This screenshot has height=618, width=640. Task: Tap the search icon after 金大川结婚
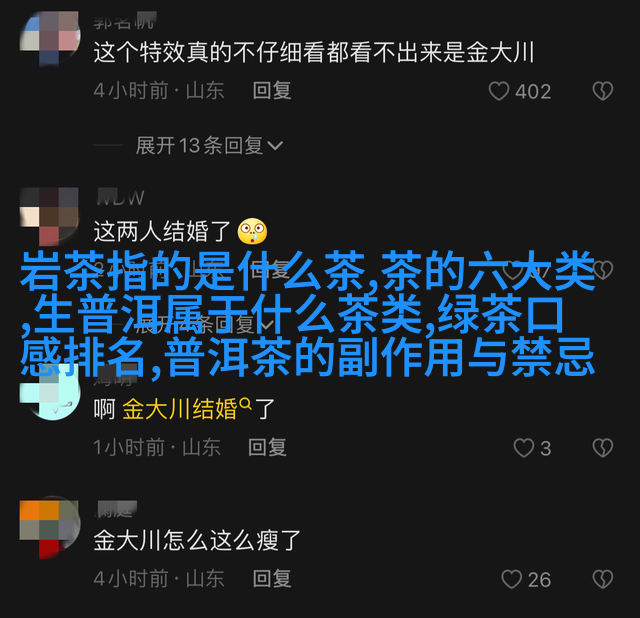coord(245,404)
